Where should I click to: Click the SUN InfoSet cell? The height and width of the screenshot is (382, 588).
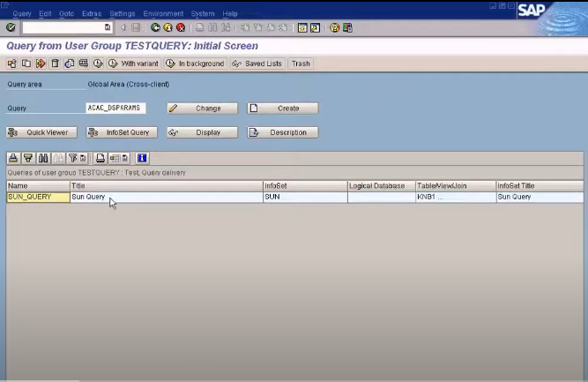point(305,197)
